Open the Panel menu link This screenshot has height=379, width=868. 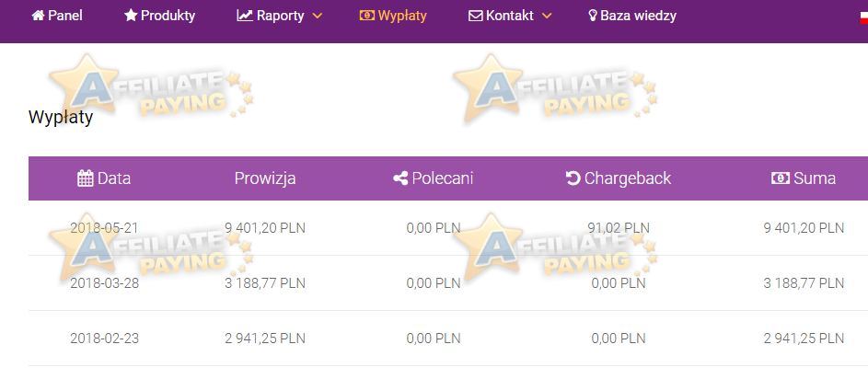pyautogui.click(x=57, y=16)
